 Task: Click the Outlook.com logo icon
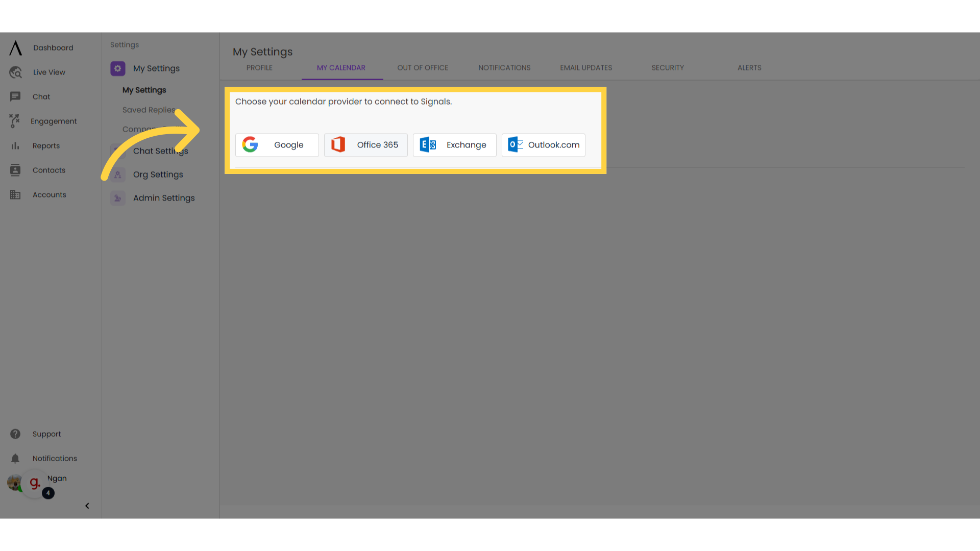click(x=516, y=145)
